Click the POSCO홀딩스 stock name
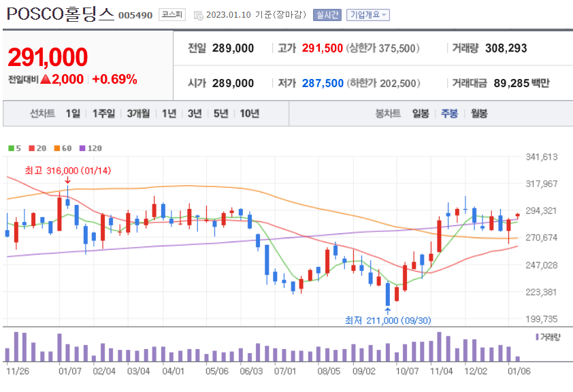The image size is (573, 392). 61,14
